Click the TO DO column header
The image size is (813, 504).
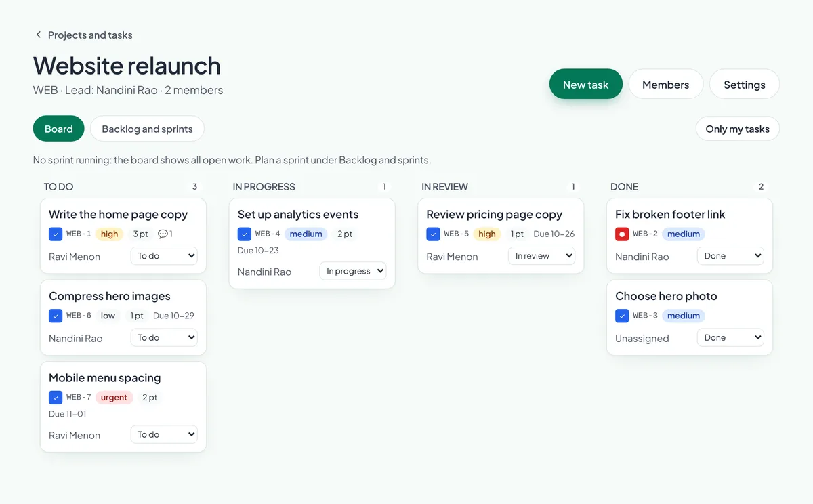pyautogui.click(x=58, y=186)
